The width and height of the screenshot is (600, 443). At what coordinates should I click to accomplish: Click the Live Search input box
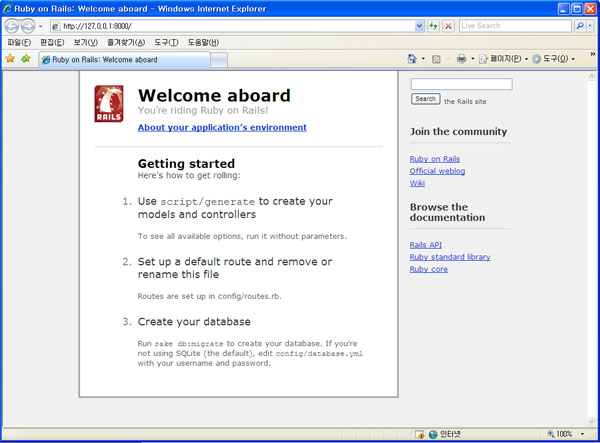pos(515,26)
